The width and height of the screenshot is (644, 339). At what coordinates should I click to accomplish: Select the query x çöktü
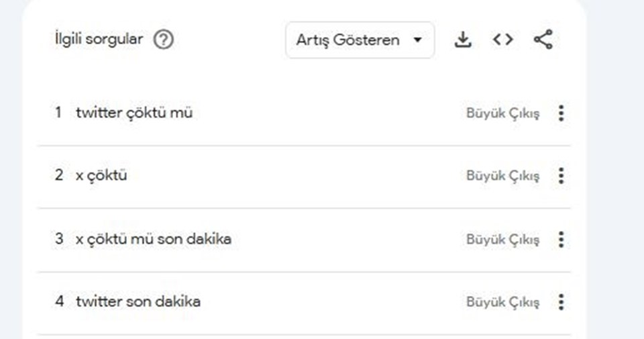click(101, 175)
